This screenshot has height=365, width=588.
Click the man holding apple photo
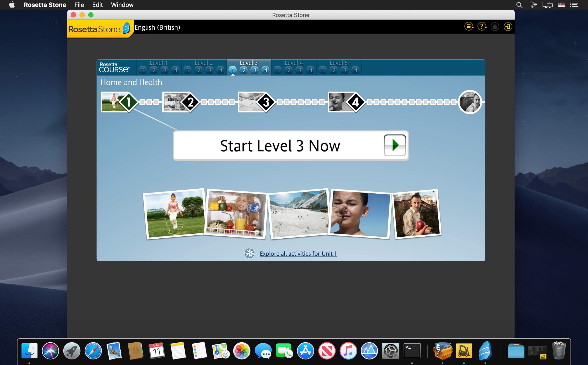(417, 214)
